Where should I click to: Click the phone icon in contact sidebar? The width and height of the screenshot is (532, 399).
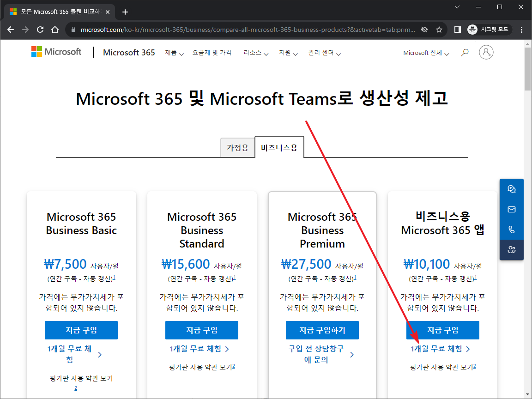tap(511, 230)
